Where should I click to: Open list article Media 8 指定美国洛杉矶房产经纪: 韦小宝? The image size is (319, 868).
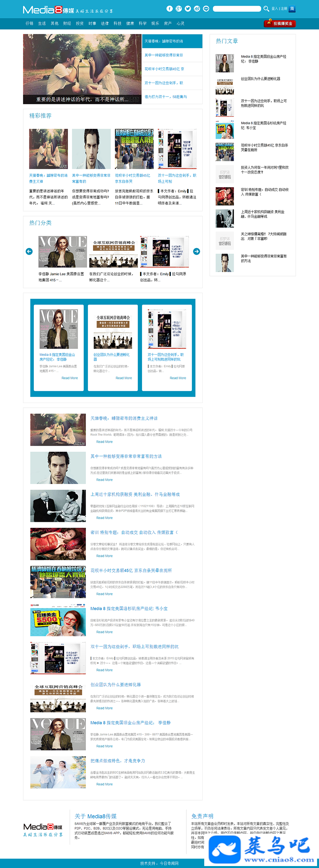(x=129, y=609)
